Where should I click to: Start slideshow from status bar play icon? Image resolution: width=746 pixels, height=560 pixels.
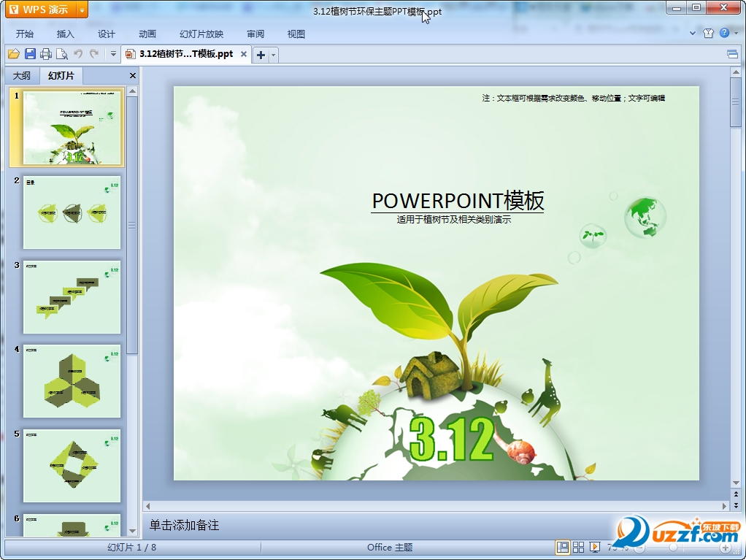595,548
